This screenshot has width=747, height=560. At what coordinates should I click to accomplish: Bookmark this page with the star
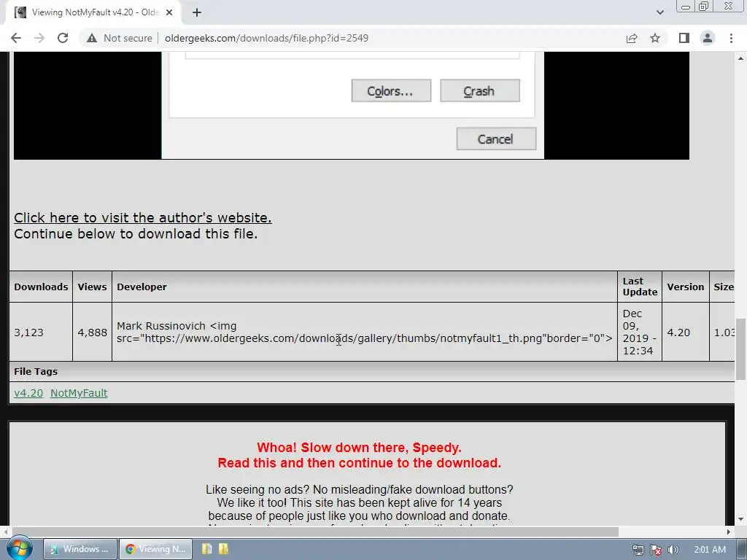point(655,38)
